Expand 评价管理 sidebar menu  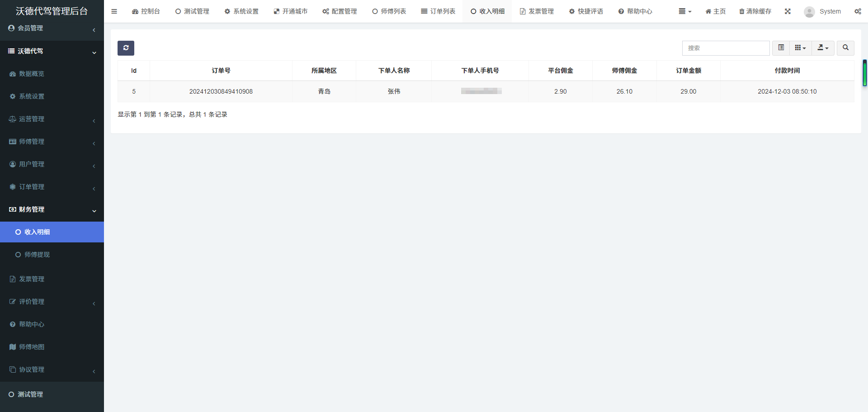(52, 302)
